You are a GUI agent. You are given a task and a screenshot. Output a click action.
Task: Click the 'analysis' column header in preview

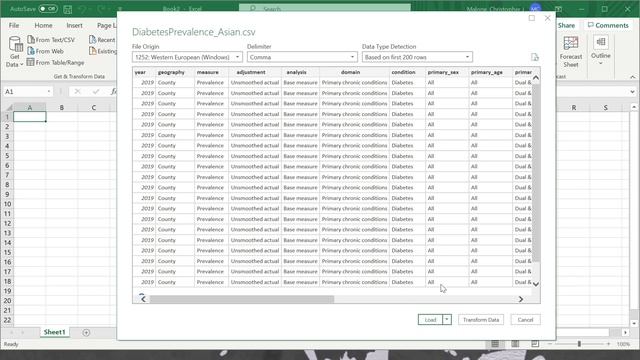[x=300, y=72]
